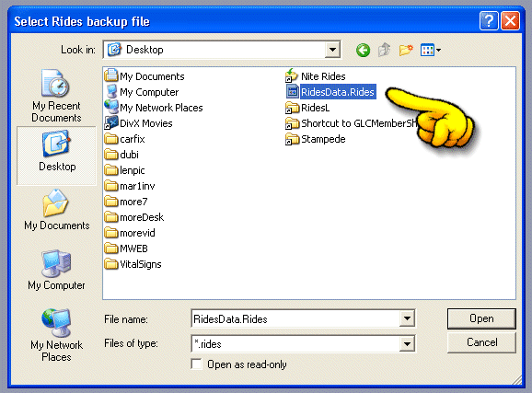Click the dialog help question mark
This screenshot has width=532, height=393.
click(489, 21)
